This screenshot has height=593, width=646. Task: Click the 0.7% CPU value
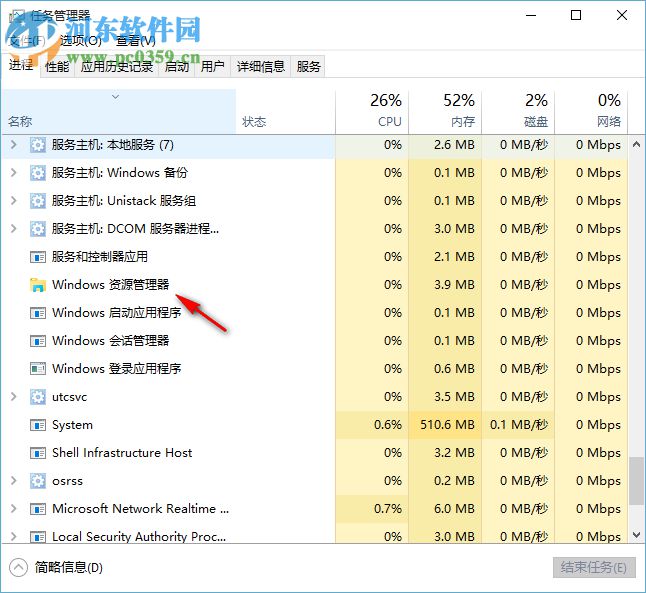tap(388, 509)
